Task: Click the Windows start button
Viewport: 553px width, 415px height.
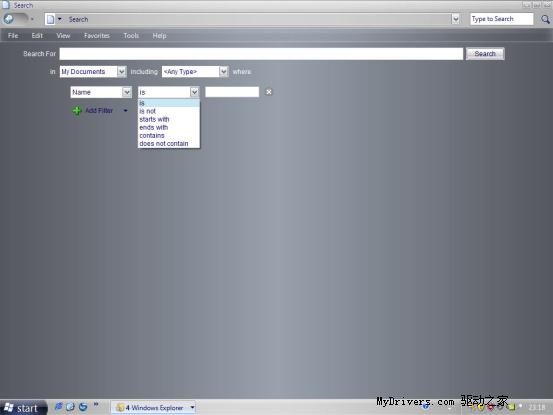Action: pos(22,408)
